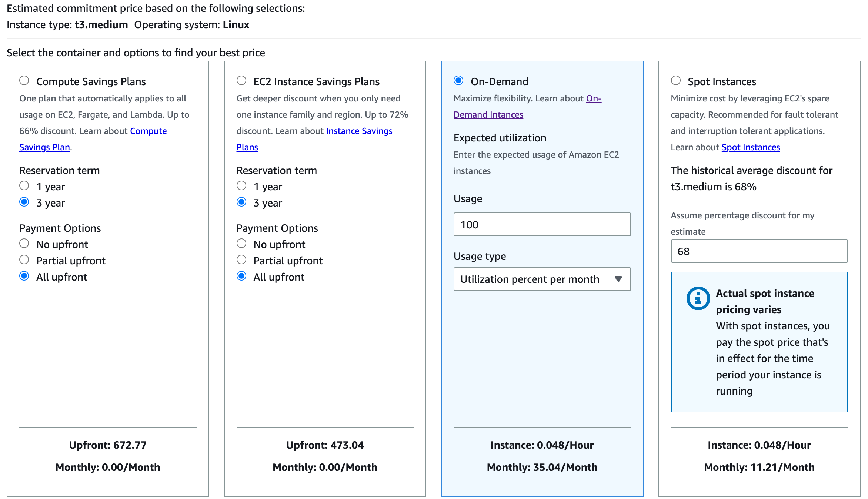Image resolution: width=868 pixels, height=499 pixels.
Task: Click the info icon in spot pricing notice
Action: click(x=698, y=299)
